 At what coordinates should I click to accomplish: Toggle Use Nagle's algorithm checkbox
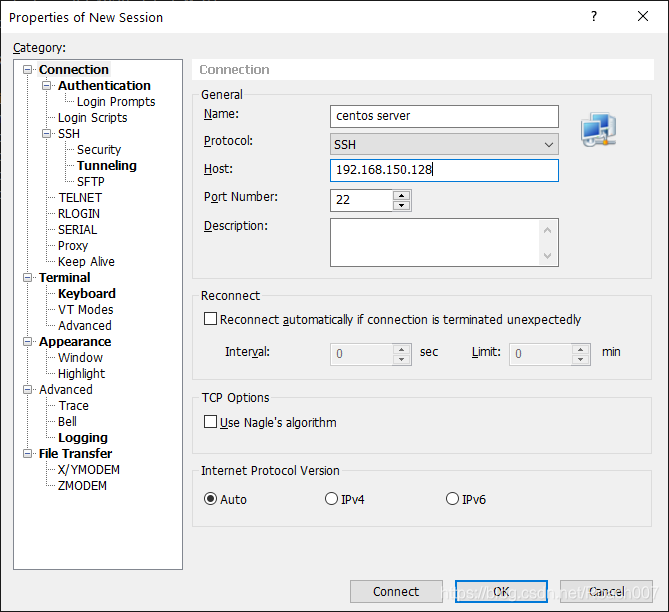pyautogui.click(x=210, y=422)
